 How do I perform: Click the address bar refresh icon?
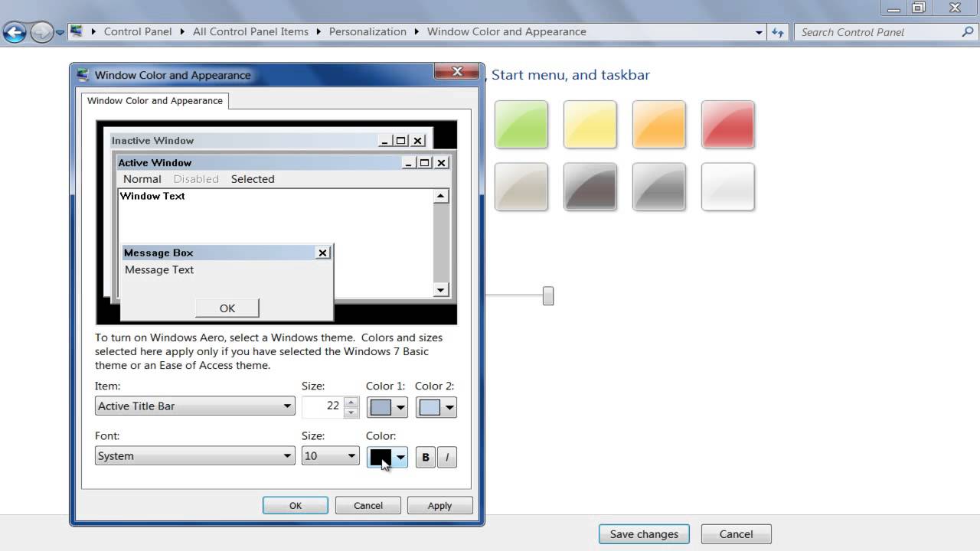[x=778, y=32]
